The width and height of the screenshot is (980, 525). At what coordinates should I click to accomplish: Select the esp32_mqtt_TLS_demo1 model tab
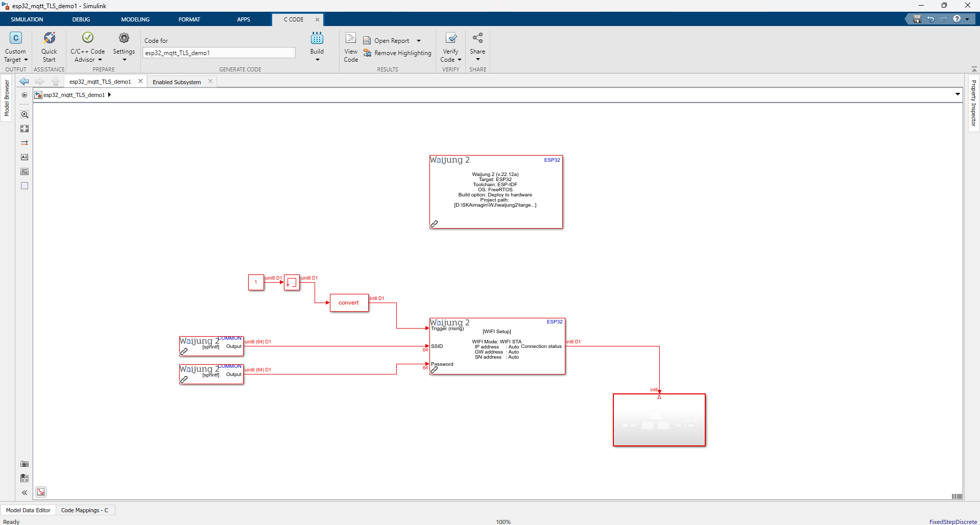[100, 82]
